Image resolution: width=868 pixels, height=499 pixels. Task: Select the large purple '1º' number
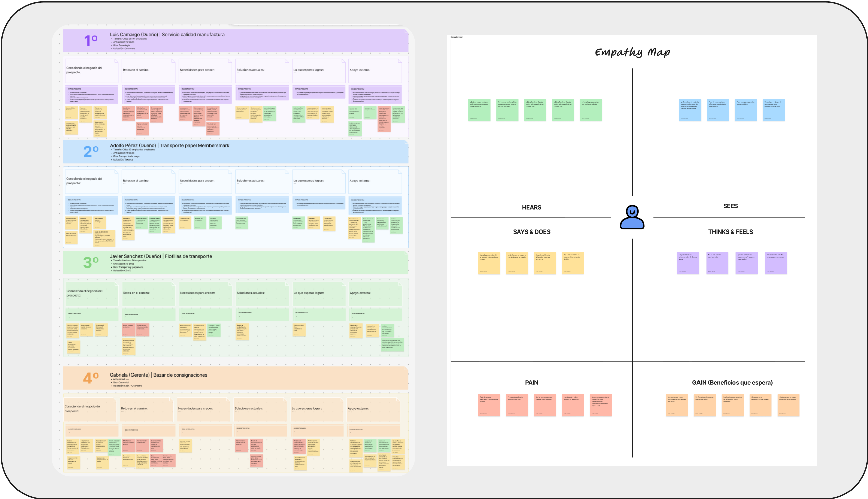91,41
